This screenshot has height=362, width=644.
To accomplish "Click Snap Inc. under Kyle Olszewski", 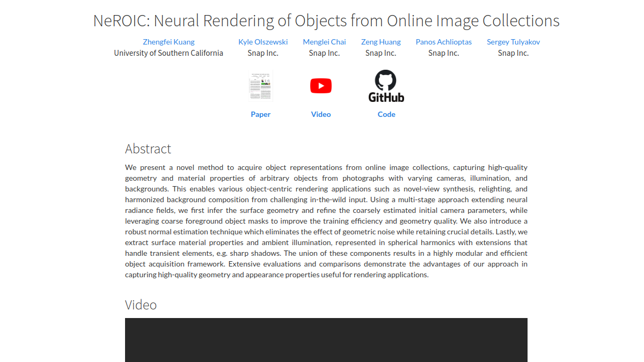I will (x=263, y=53).
